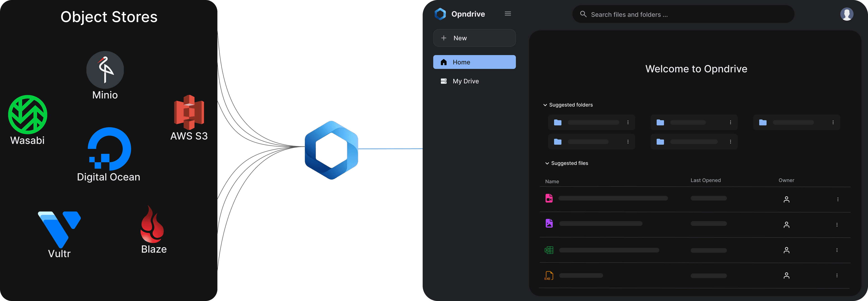Select Home in the sidebar
The height and width of the screenshot is (301, 868).
point(474,62)
